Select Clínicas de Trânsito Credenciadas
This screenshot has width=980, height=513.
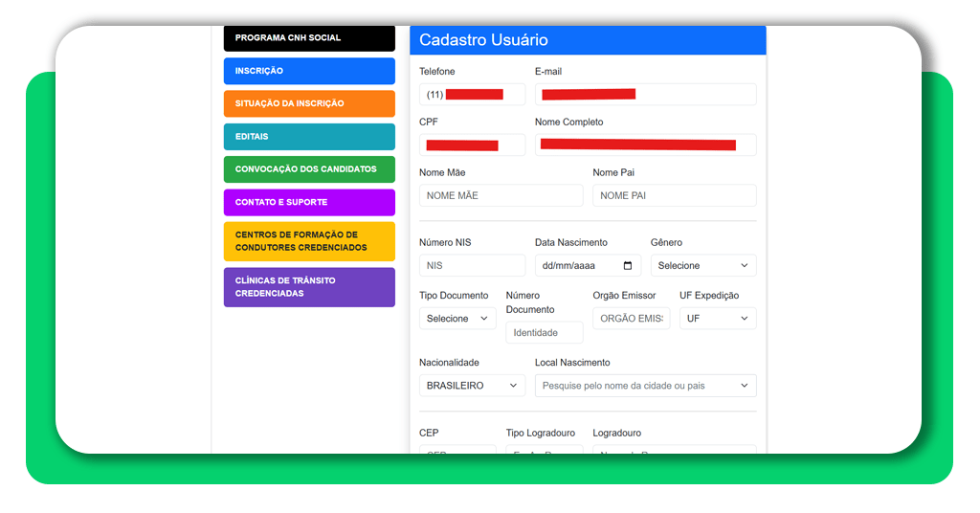pyautogui.click(x=309, y=287)
